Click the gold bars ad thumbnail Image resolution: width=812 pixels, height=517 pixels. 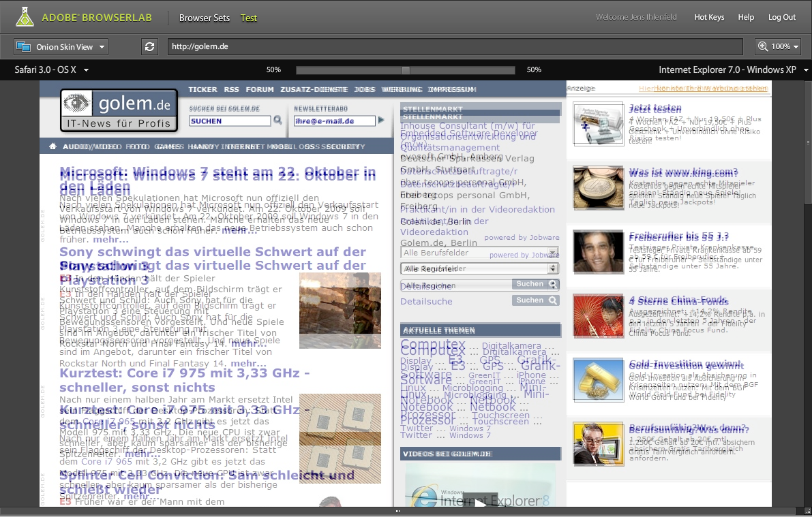click(x=598, y=380)
